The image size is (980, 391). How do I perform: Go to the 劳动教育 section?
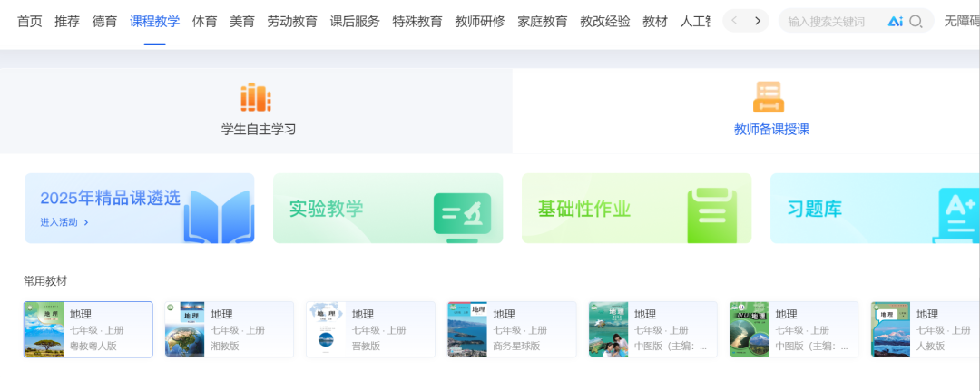coord(292,21)
